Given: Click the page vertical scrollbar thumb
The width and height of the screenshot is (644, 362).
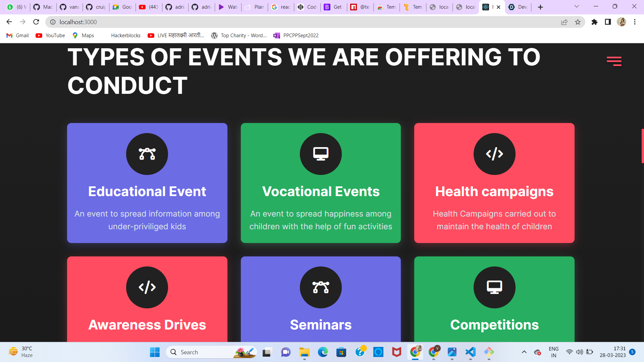Looking at the screenshot, I should tap(642, 146).
